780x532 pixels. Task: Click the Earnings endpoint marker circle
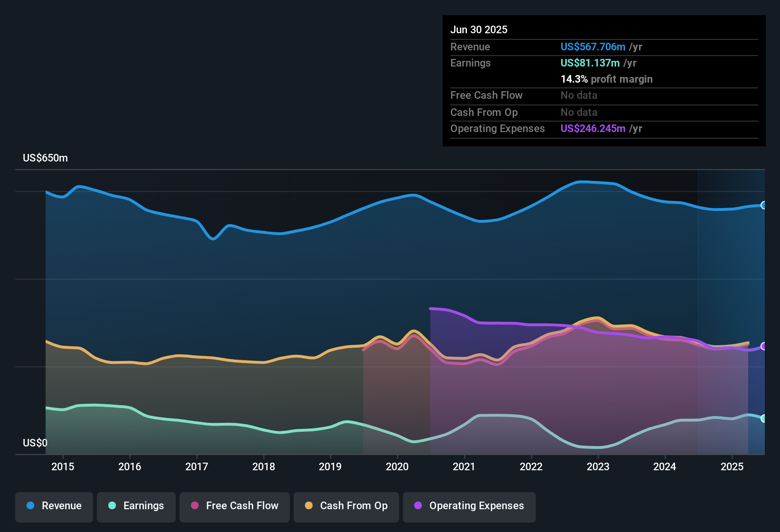pyautogui.click(x=764, y=418)
